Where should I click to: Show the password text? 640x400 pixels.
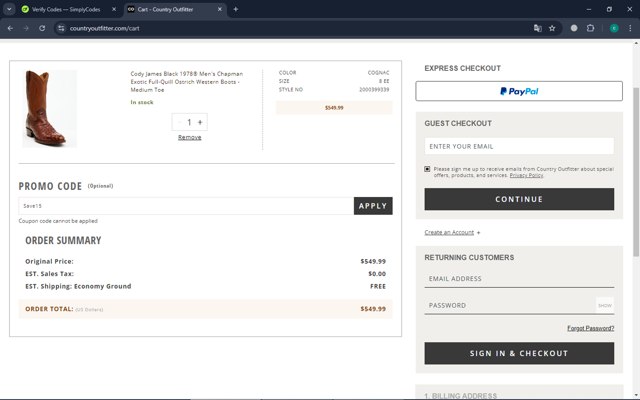point(604,305)
